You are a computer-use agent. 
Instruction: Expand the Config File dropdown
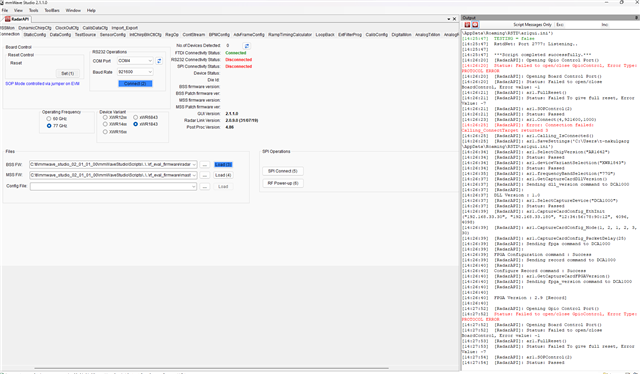pyautogui.click(x=194, y=187)
